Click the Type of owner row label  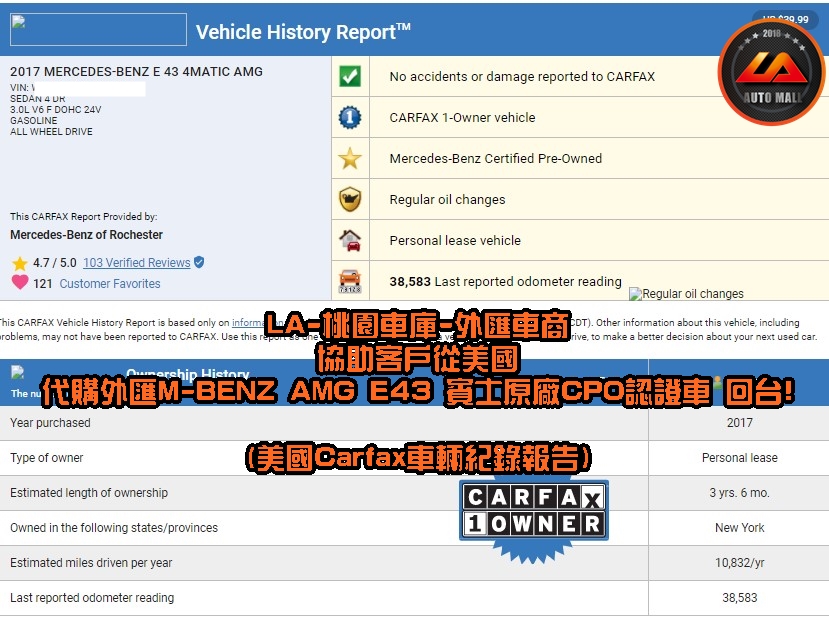click(x=47, y=458)
